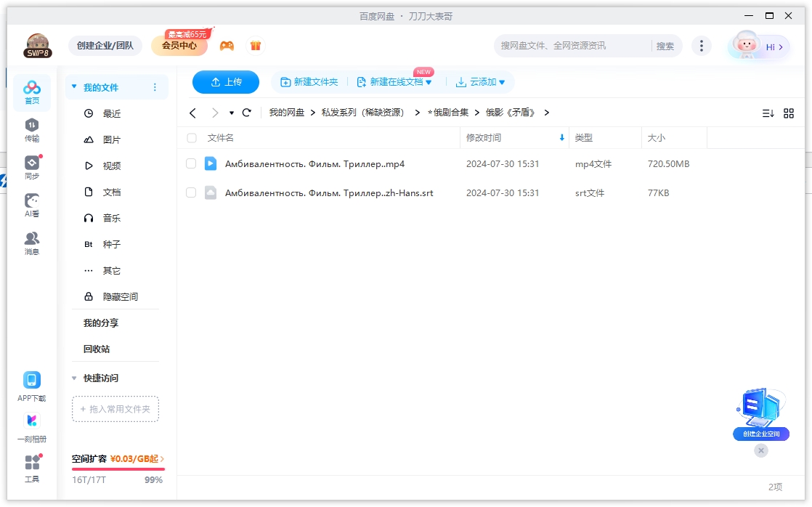Open 会员中心 membership center
This screenshot has height=507, width=812.
[178, 45]
